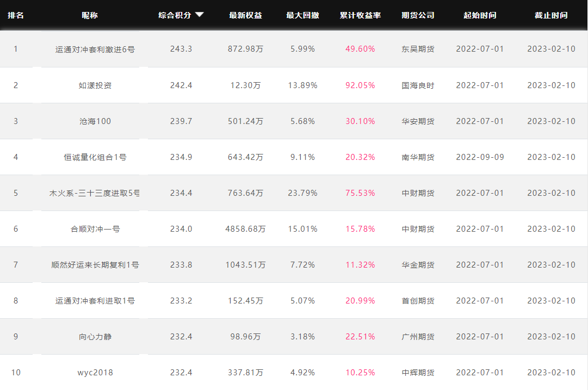Click the 期货公司 column header
Screen dimensions: 588x390
coord(418,15)
